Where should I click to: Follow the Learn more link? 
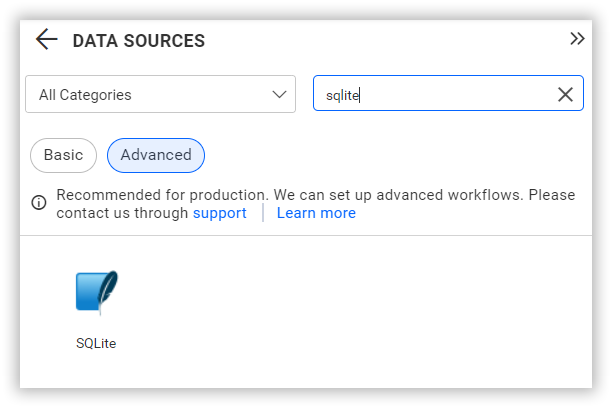(x=316, y=213)
